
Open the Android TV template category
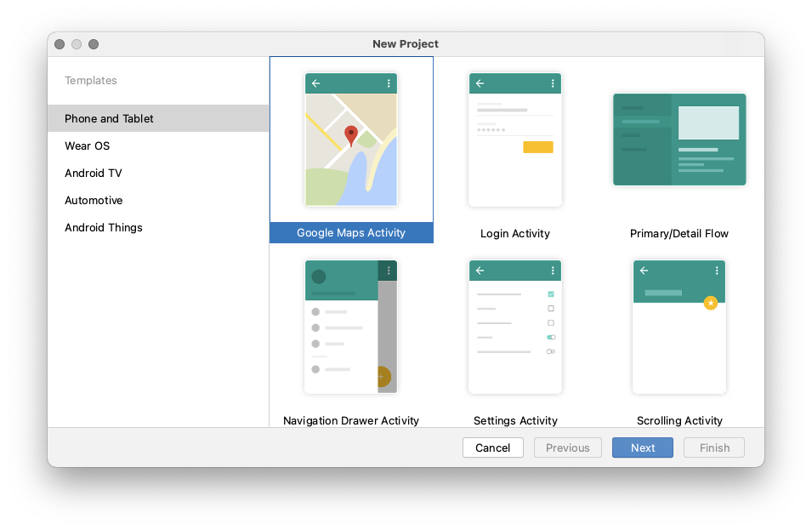pyautogui.click(x=93, y=173)
